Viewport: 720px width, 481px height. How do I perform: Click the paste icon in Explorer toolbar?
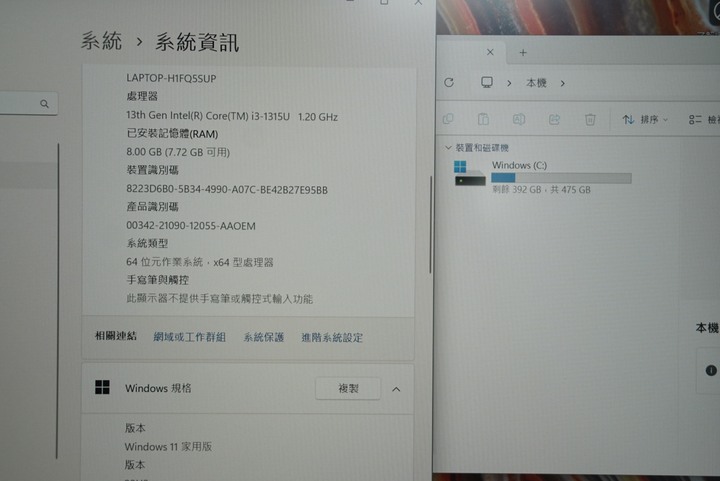[x=483, y=119]
